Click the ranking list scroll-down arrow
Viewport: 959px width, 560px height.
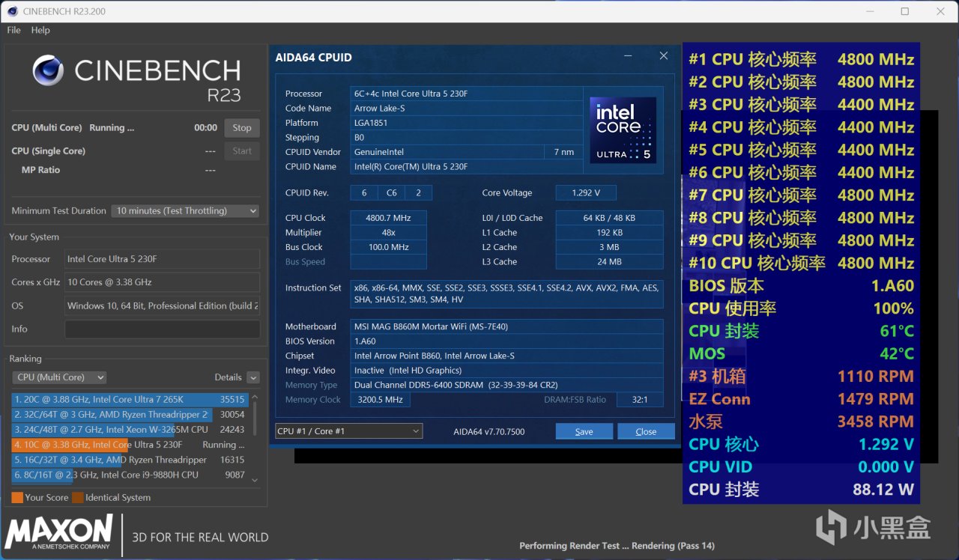(255, 480)
